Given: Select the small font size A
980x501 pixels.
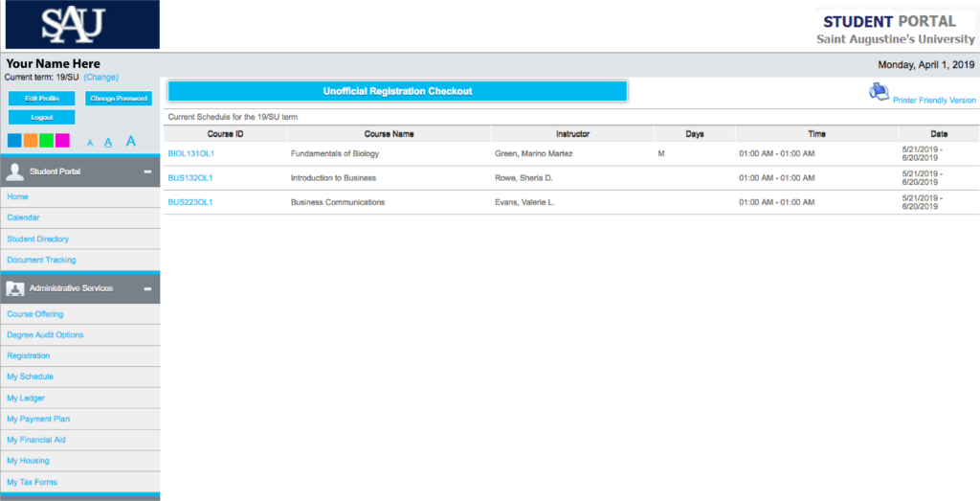Looking at the screenshot, I should coord(90,143).
